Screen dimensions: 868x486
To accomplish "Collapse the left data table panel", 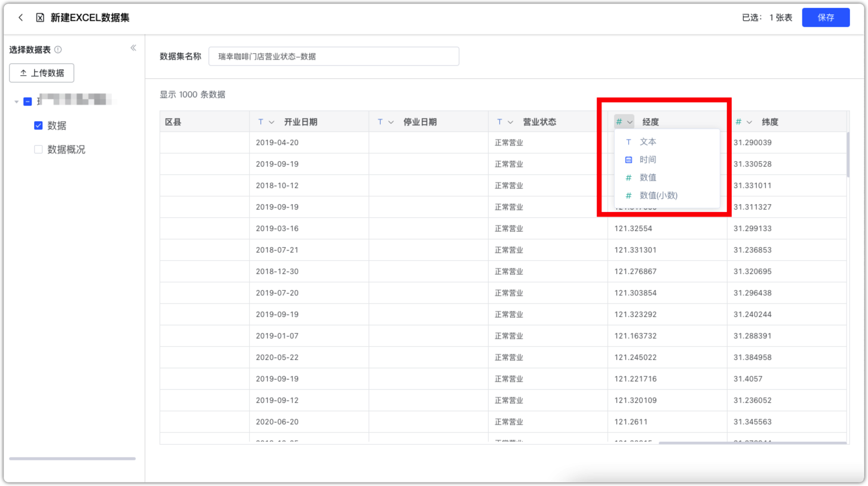I will (133, 48).
